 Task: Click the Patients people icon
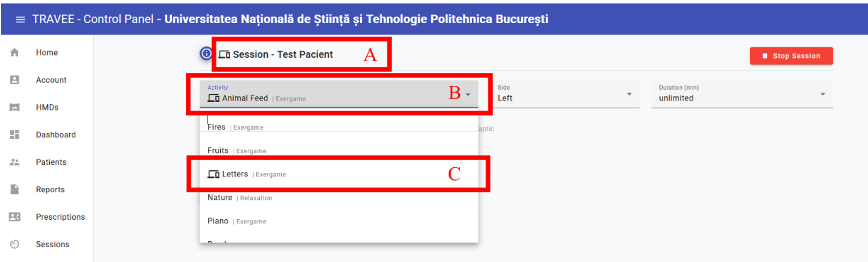tap(15, 162)
